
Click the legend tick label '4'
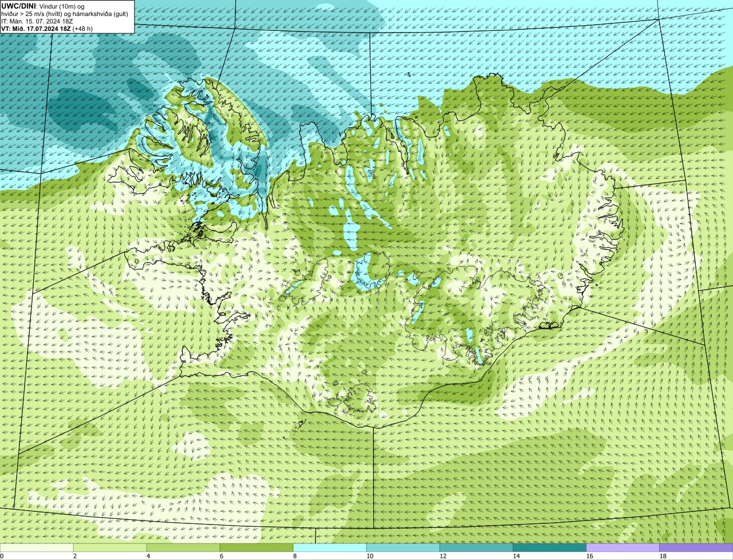[148, 556]
